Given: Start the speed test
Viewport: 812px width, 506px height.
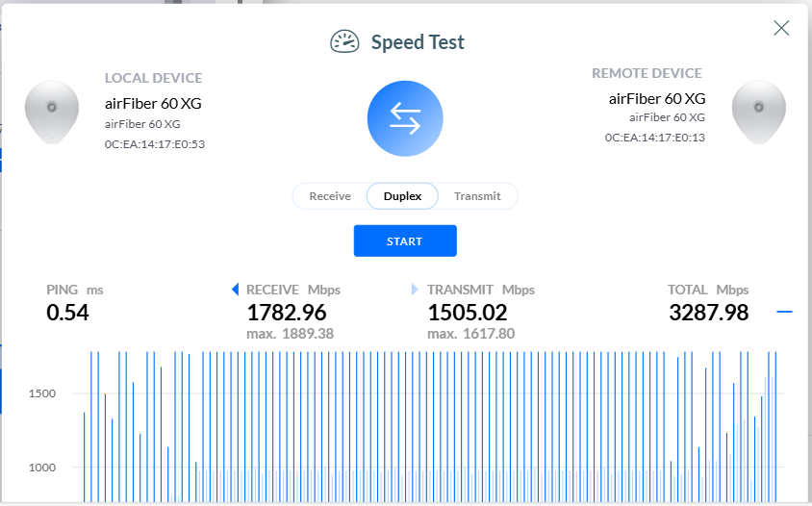Looking at the screenshot, I should point(405,240).
